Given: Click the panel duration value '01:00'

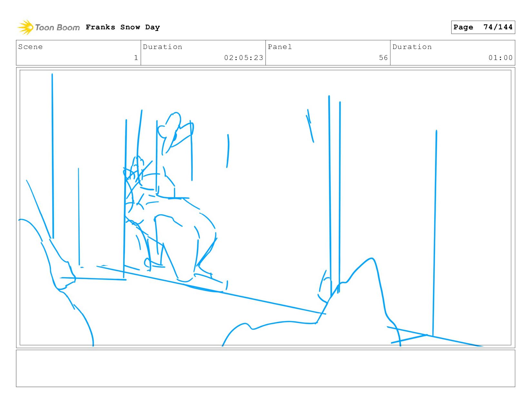Looking at the screenshot, I should [x=500, y=58].
